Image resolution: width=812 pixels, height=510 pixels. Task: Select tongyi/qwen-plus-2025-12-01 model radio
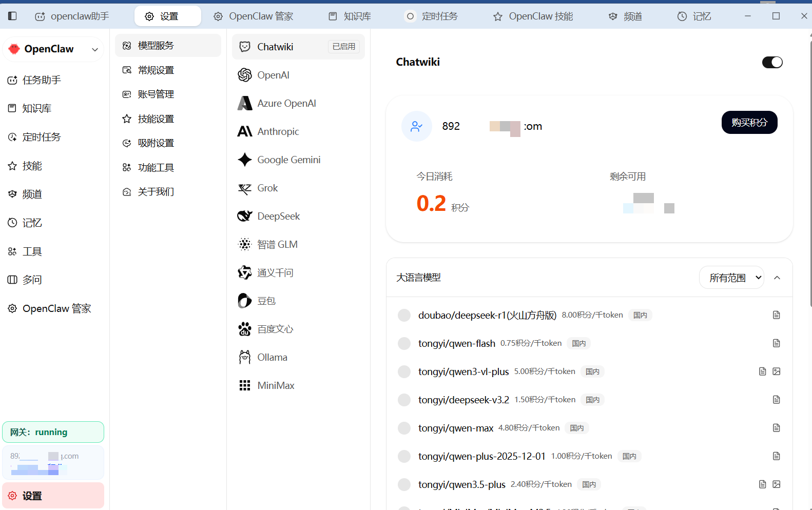tap(404, 456)
